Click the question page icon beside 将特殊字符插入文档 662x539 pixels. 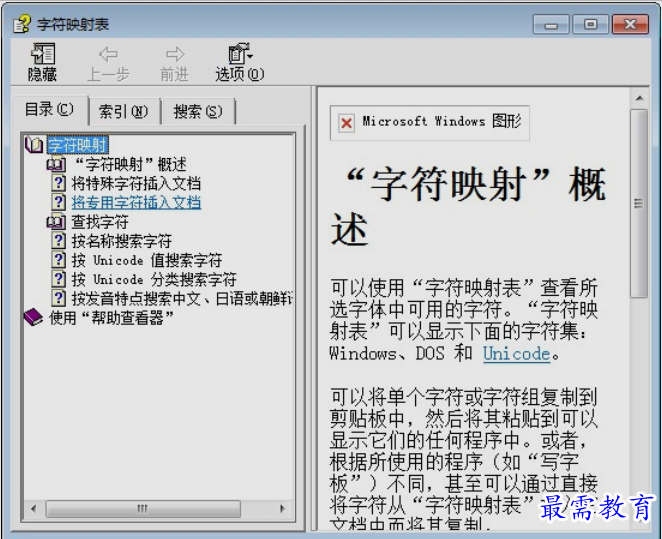[58, 183]
